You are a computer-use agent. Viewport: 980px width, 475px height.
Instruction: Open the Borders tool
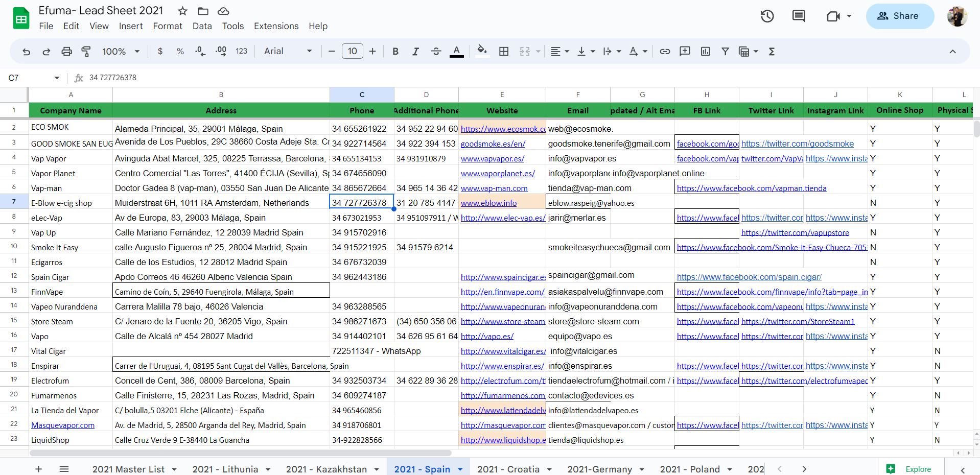(504, 51)
